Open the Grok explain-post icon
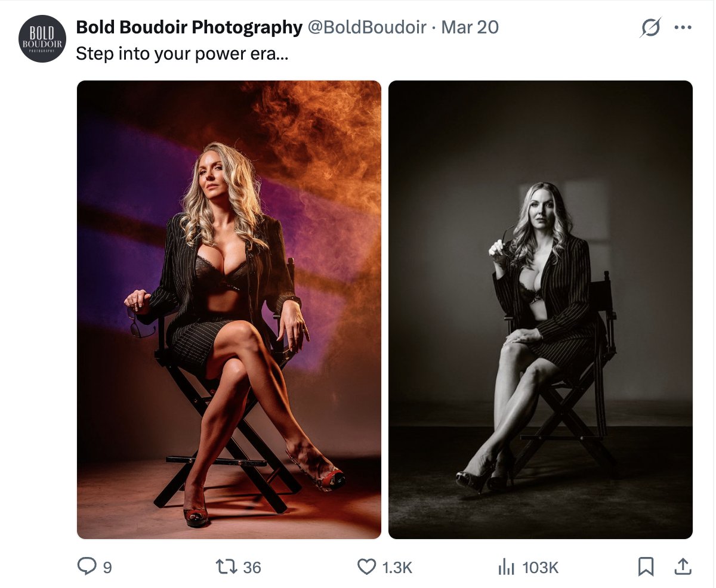This screenshot has width=716, height=588. point(650,28)
